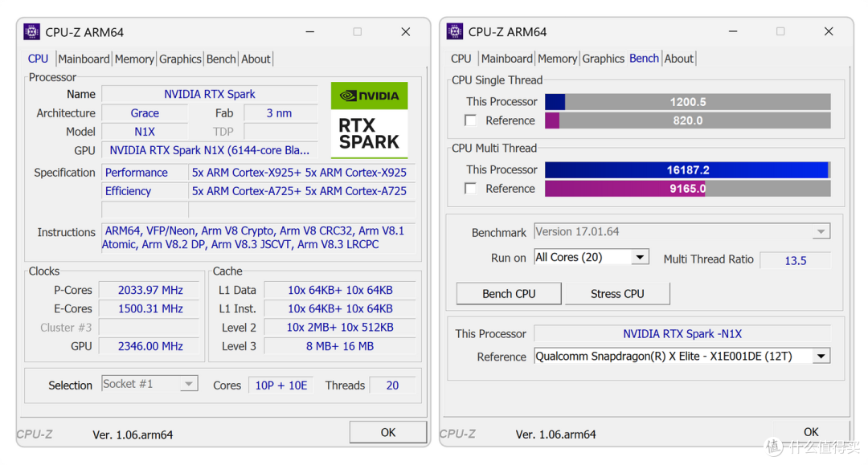This screenshot has width=868, height=465.
Task: Open the Benchmark Version dropdown
Action: pos(682,231)
